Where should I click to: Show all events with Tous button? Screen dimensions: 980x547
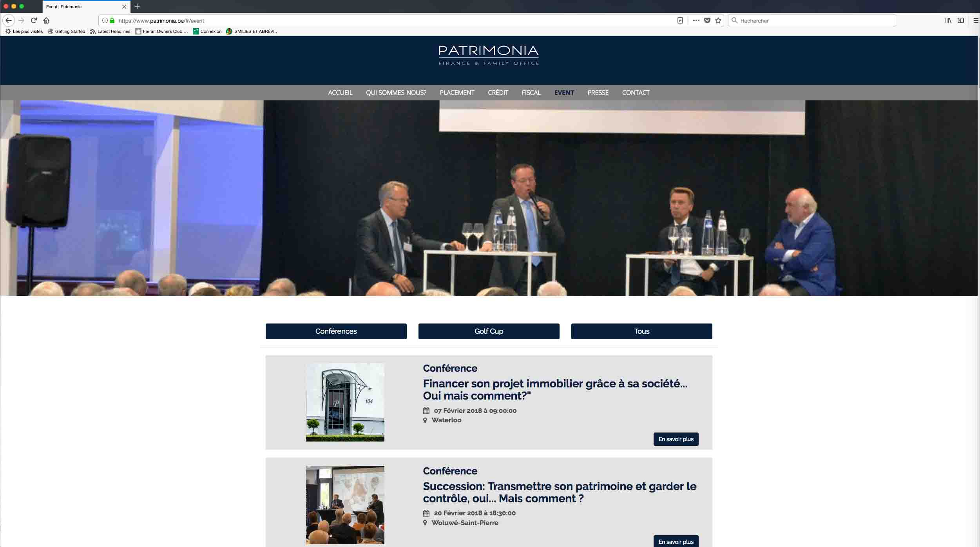pos(642,331)
